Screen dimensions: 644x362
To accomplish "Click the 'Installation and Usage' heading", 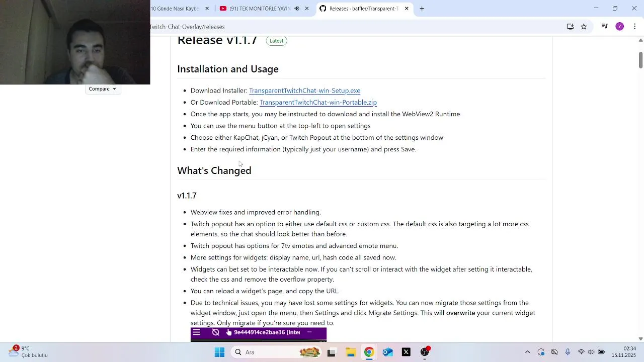I will (228, 69).
